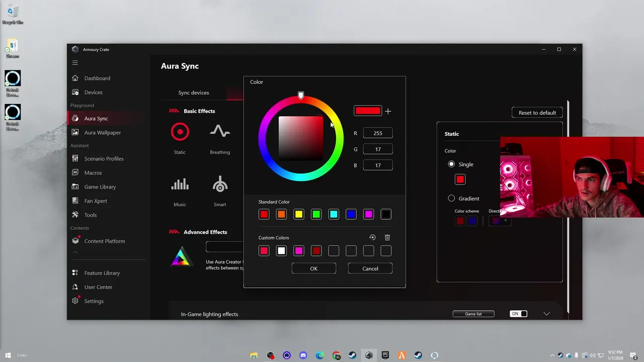Click the red swatch under Single
The width and height of the screenshot is (644, 362).
[x=460, y=179]
